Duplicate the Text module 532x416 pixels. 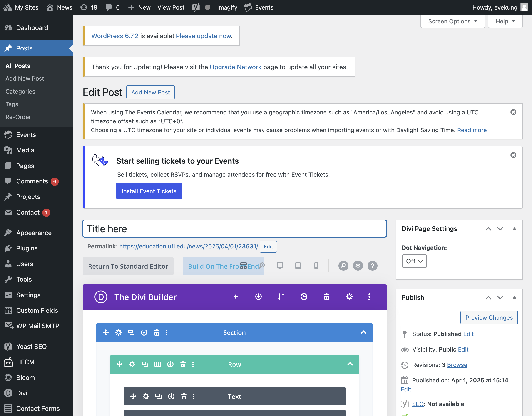[x=158, y=396]
